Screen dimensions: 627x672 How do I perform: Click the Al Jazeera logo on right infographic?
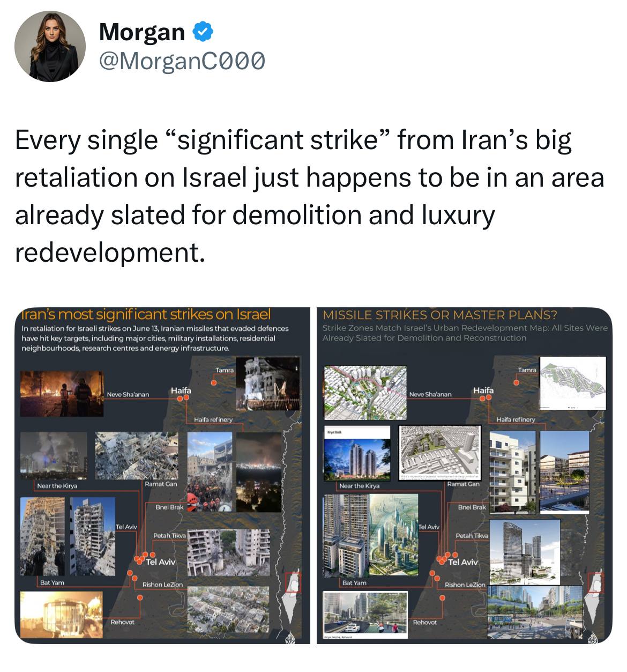pos(592,637)
